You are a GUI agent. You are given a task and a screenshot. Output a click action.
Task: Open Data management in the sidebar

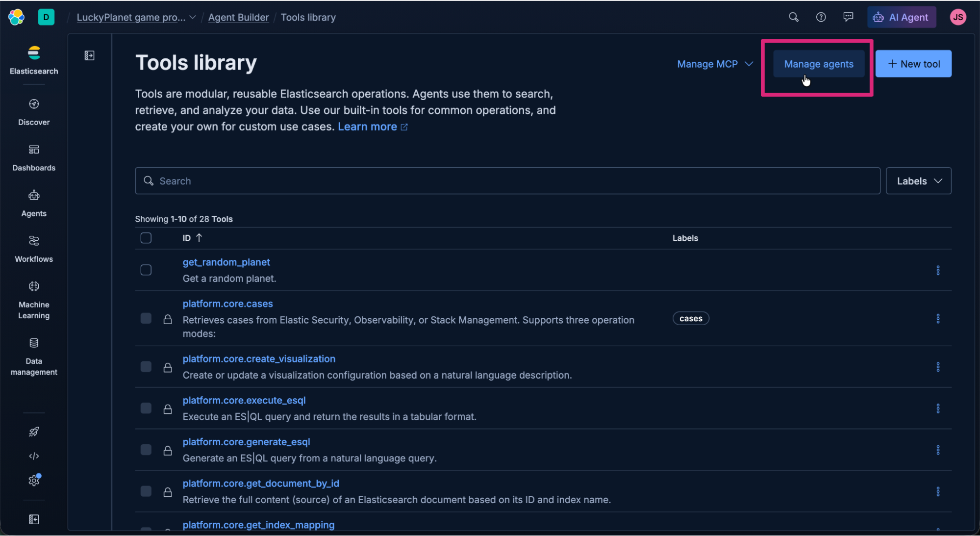point(34,357)
